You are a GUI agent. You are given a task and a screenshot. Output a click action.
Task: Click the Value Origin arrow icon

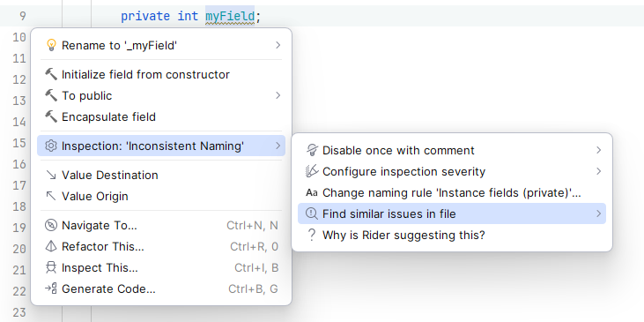click(51, 196)
